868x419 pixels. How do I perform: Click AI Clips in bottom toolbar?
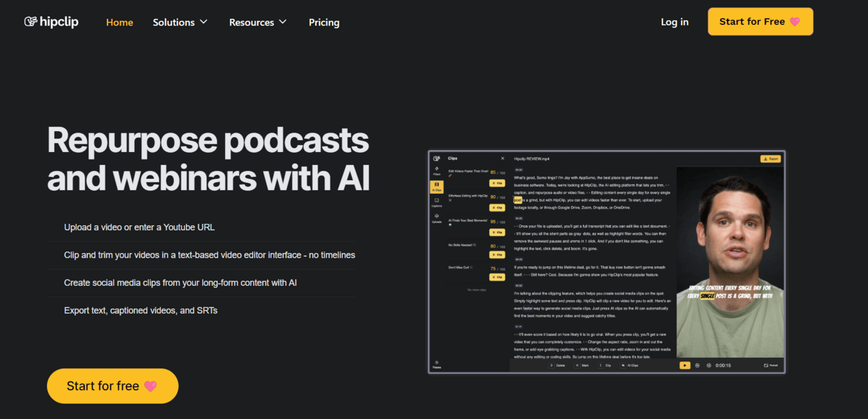[x=630, y=365]
